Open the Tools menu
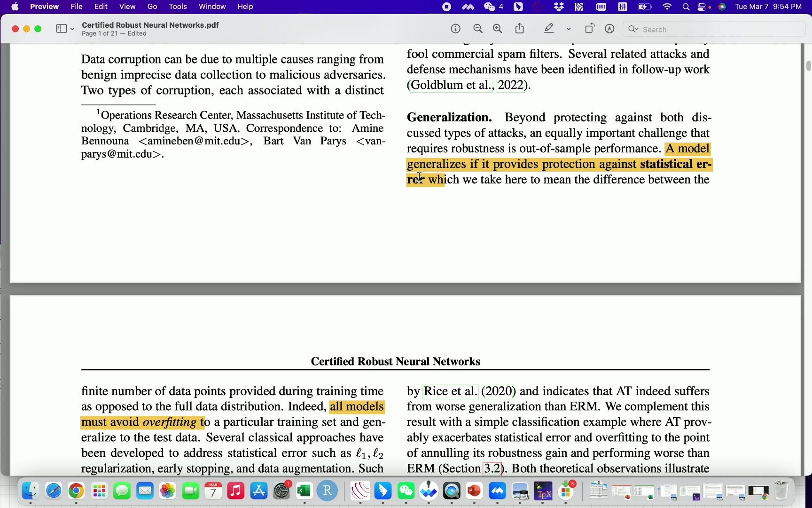The height and width of the screenshot is (508, 812). coord(178,7)
